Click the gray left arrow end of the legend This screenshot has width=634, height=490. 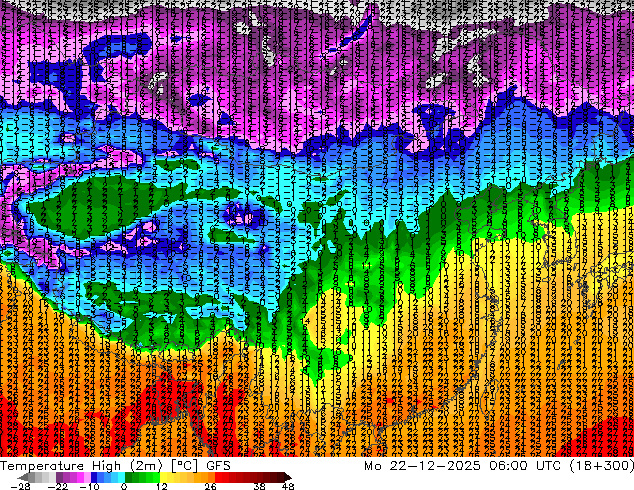(23, 477)
